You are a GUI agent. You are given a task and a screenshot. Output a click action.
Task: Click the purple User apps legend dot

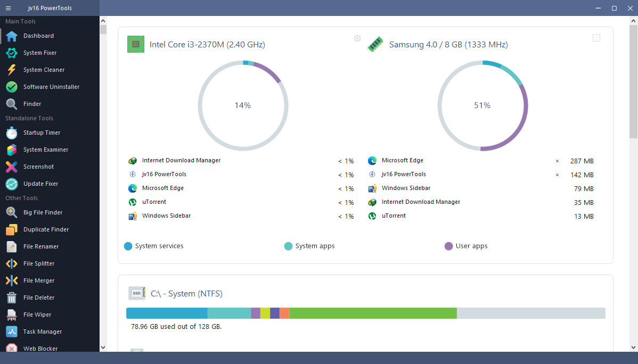(x=449, y=246)
